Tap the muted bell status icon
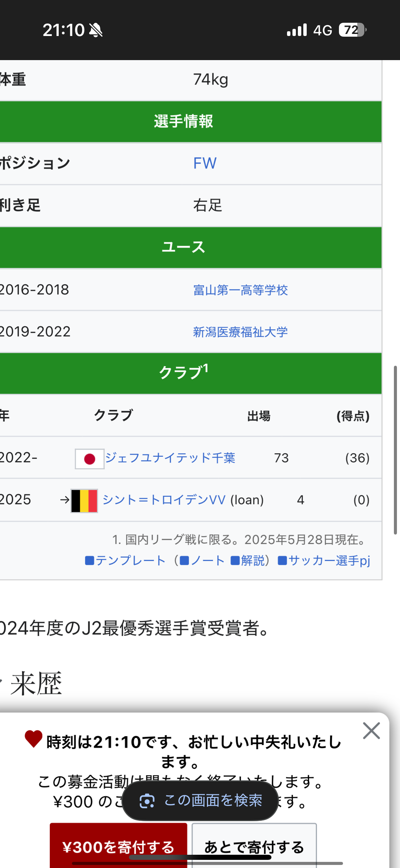Viewport: 400px width, 868px height. (96, 30)
